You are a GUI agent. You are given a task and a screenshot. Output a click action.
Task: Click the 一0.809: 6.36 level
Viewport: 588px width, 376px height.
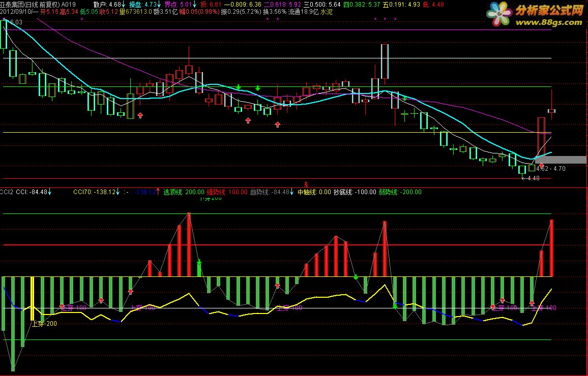(243, 5)
